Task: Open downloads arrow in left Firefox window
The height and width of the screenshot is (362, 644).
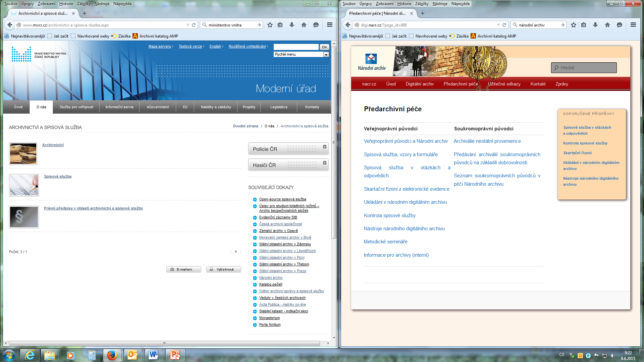Action: pos(292,25)
